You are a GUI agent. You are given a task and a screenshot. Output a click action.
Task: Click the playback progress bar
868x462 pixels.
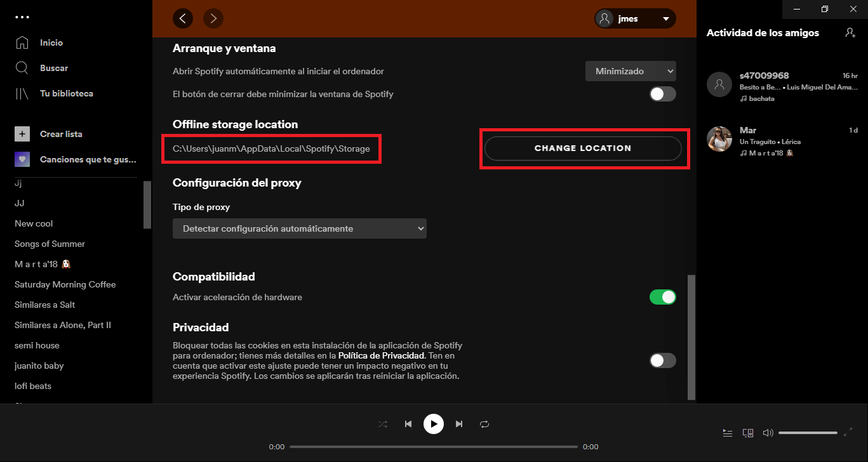(x=434, y=447)
